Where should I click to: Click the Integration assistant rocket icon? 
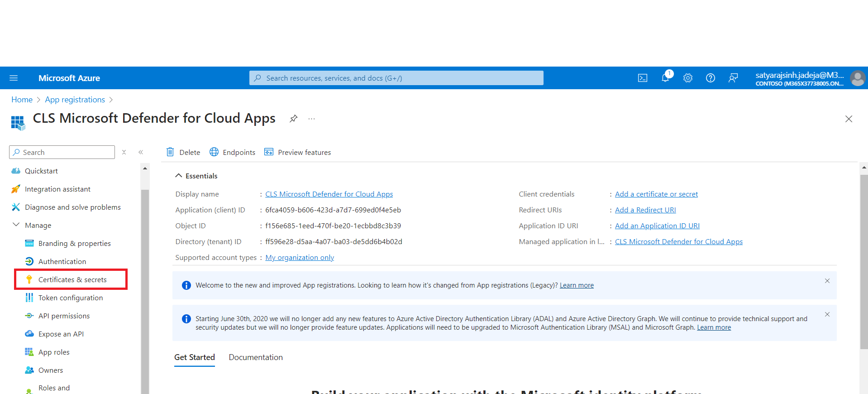[x=16, y=189]
